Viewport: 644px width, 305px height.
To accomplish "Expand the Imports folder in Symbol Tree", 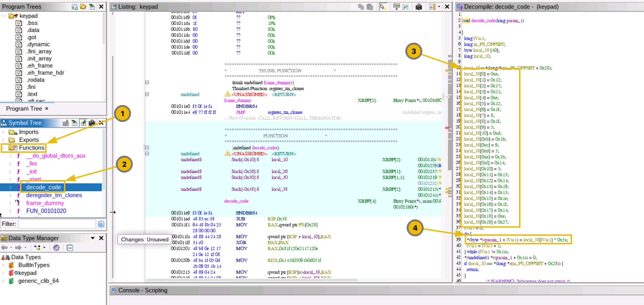I will [3, 132].
